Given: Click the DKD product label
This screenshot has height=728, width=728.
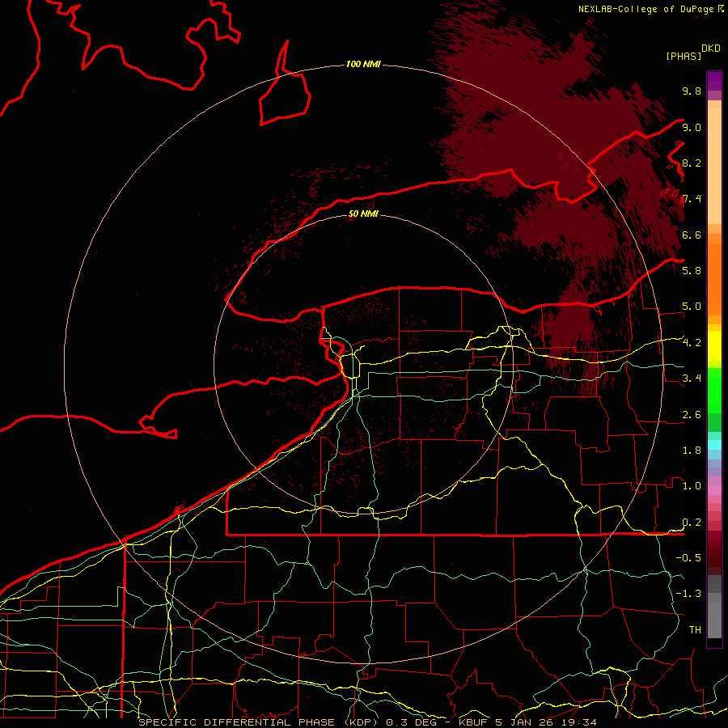Looking at the screenshot, I should tap(711, 49).
